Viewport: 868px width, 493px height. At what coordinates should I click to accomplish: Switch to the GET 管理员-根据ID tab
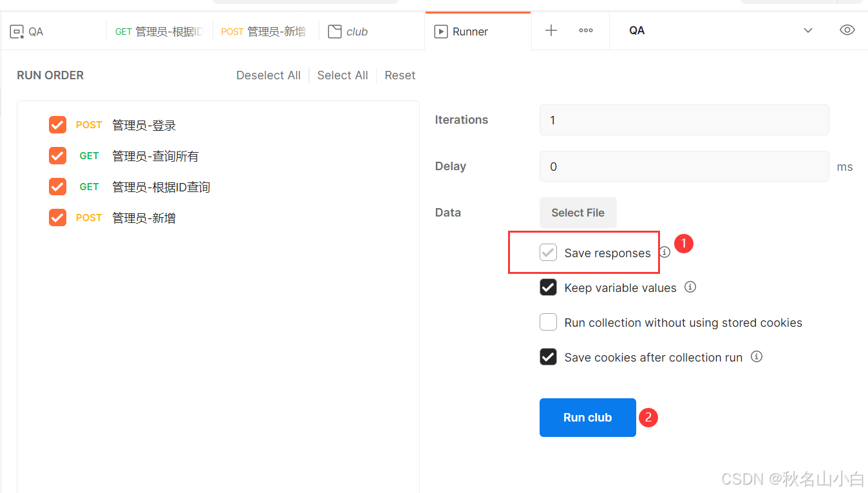click(x=160, y=32)
